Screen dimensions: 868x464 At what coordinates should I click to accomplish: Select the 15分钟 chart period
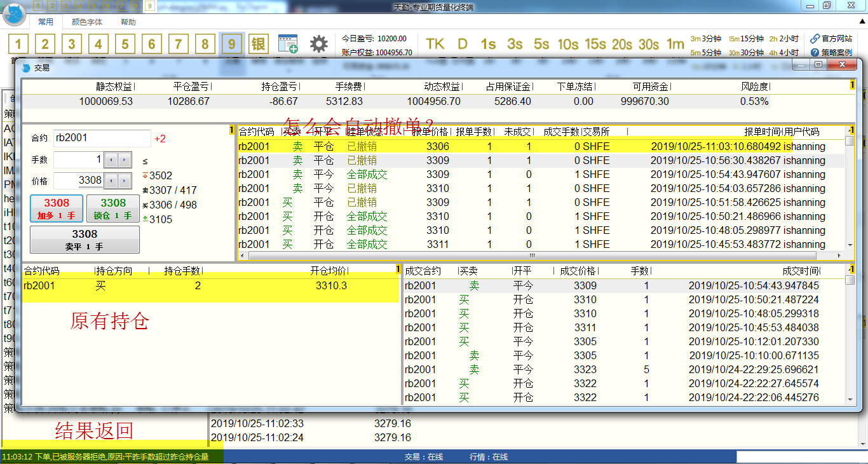pyautogui.click(x=746, y=38)
